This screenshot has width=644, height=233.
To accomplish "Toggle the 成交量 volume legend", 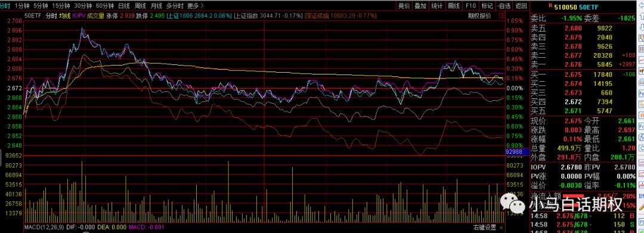I will [x=95, y=15].
